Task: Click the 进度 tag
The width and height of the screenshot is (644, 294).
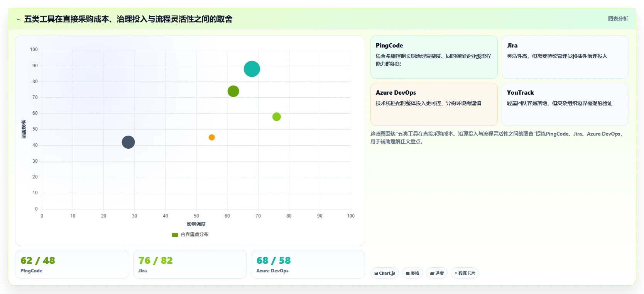Action: pyautogui.click(x=437, y=273)
